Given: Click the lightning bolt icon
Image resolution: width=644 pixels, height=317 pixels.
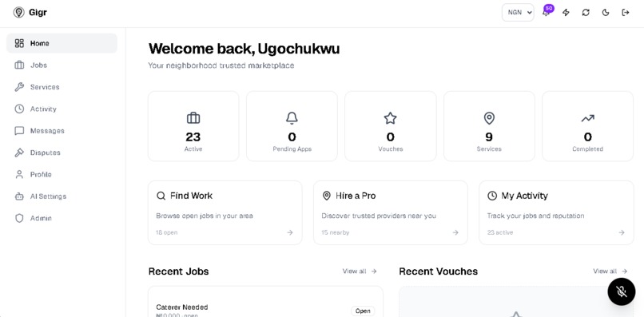Looking at the screenshot, I should pos(566,12).
